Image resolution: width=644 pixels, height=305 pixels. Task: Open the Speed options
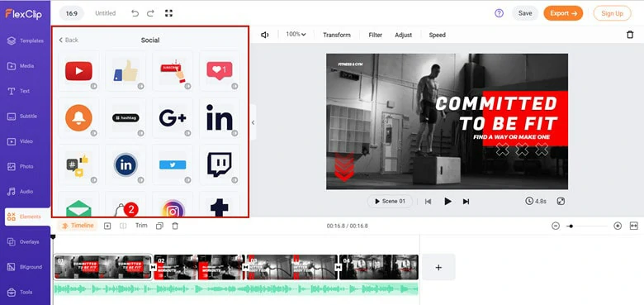point(437,35)
